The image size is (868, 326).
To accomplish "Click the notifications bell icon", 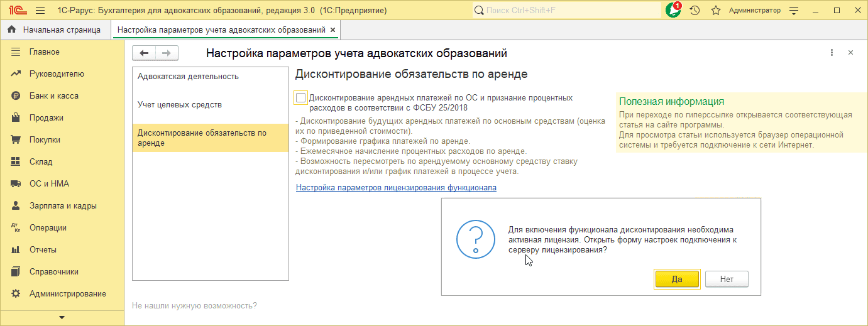I will point(674,11).
